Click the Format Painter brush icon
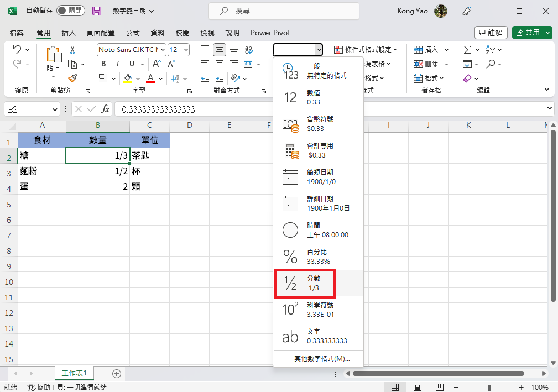558x392 pixels. coord(72,79)
